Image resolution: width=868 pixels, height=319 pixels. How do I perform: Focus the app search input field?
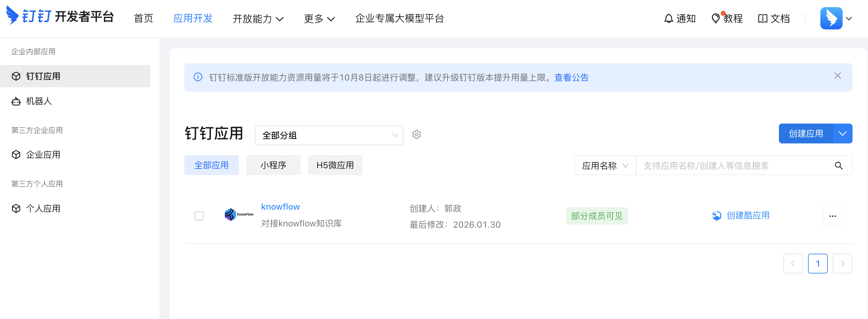(x=735, y=166)
